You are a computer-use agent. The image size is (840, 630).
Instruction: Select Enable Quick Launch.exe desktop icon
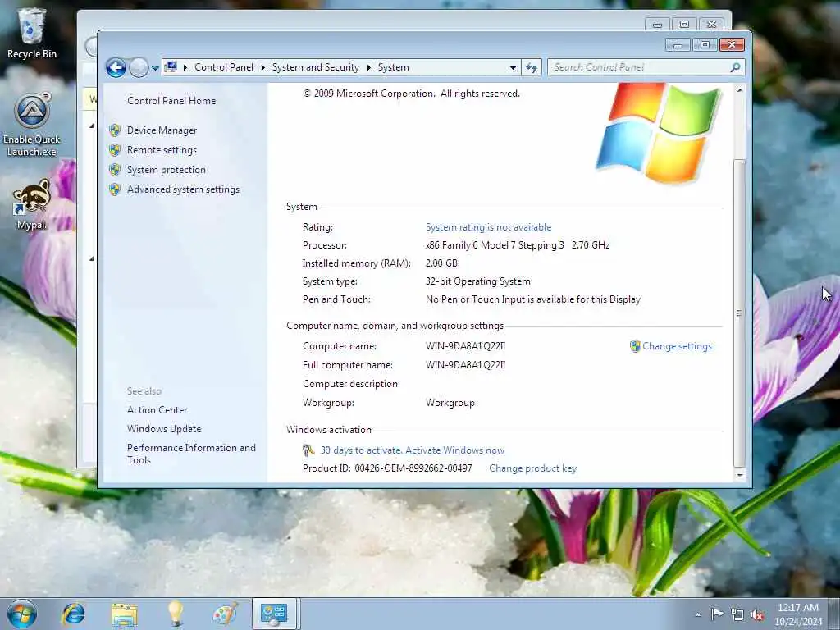click(32, 125)
